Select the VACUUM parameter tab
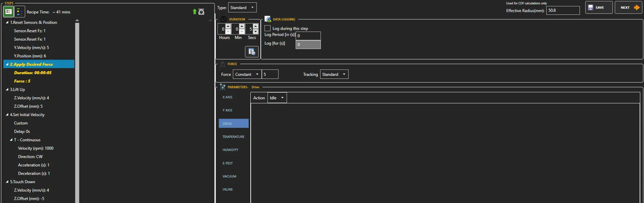The image size is (644, 203). point(233,177)
